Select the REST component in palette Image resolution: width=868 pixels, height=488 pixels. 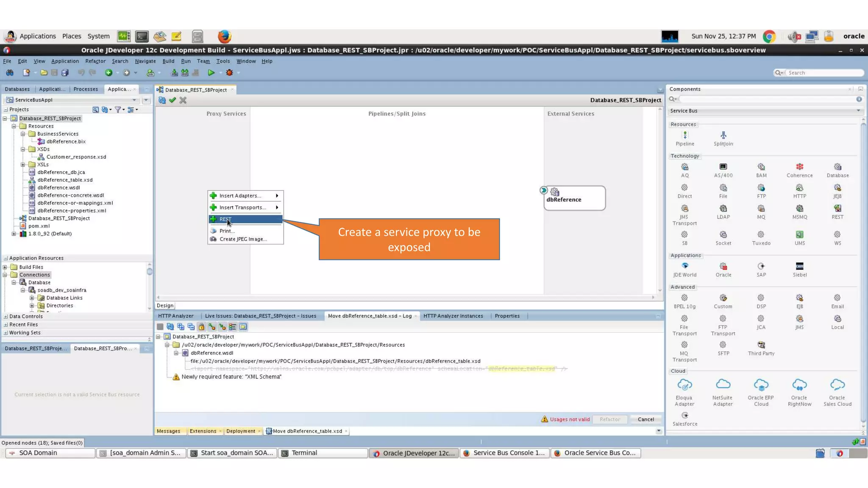[837, 208]
